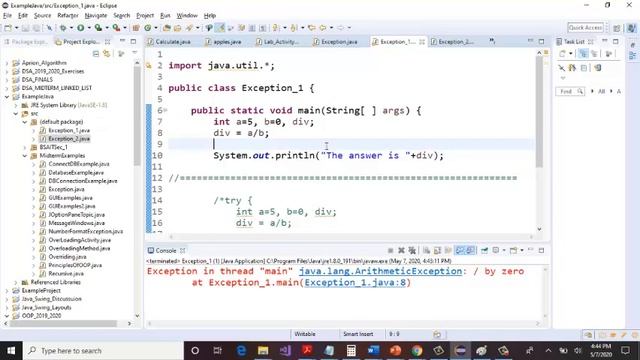The image size is (640, 360).
Task: Click the Quick Access field
Action: click(x=585, y=27)
